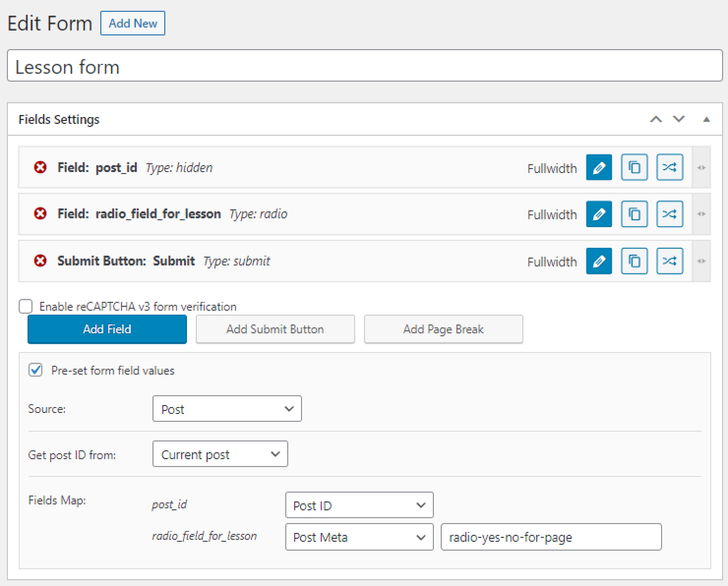
Task: Open the Get post ID from dropdown
Action: 220,454
